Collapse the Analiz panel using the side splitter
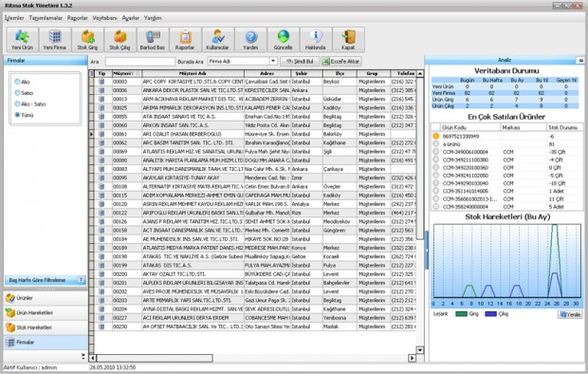Viewport: 588px width, 374px height. pos(427,250)
